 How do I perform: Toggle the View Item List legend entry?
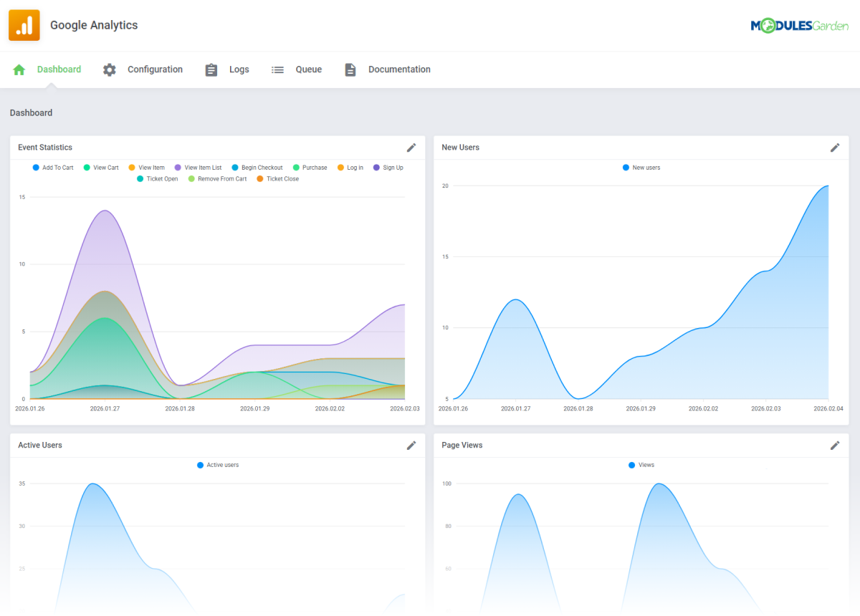tap(198, 168)
